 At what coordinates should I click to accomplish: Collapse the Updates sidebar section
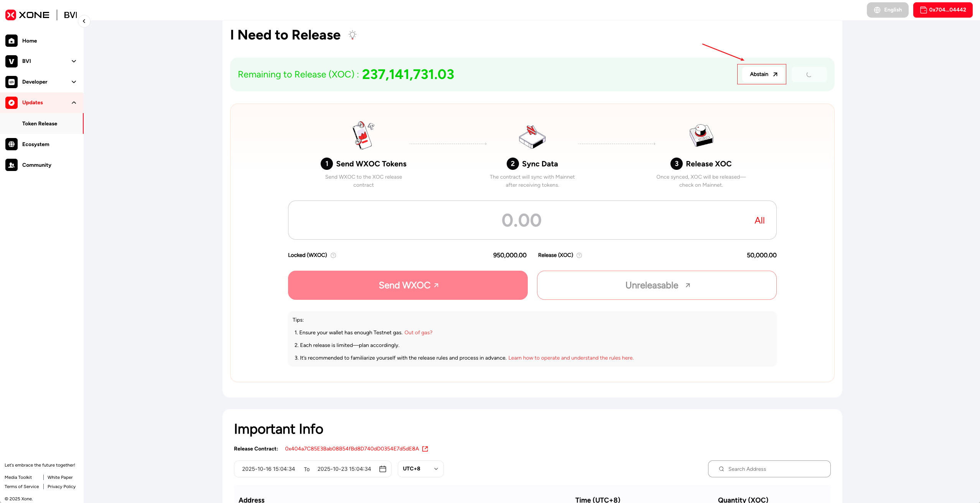pos(74,103)
